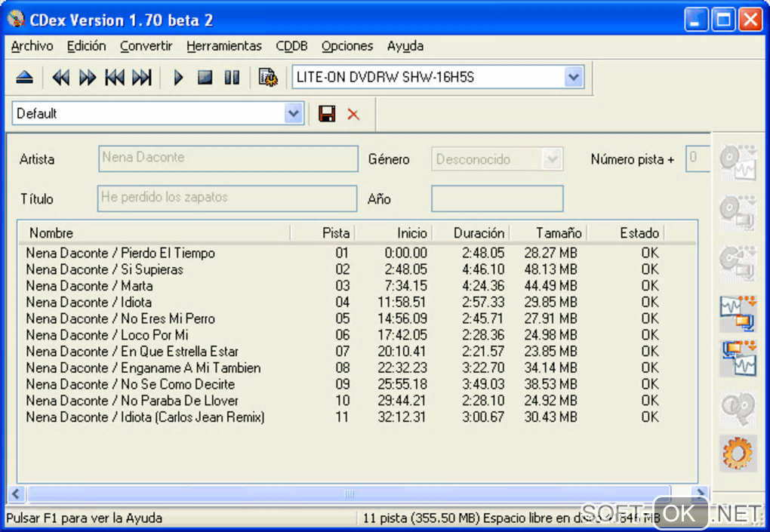Viewport: 770px width, 532px height.
Task: Click the Artista field with Nena Daconte
Action: pos(228,158)
